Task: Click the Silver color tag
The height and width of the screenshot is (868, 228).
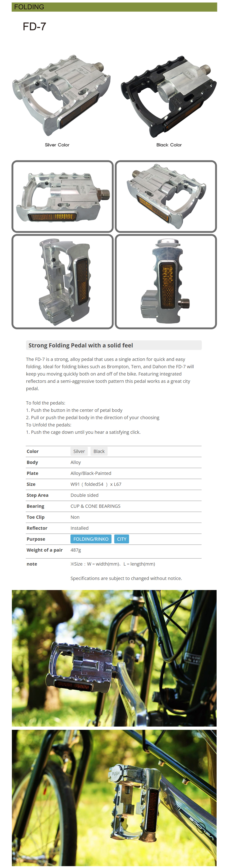Action: (x=79, y=451)
